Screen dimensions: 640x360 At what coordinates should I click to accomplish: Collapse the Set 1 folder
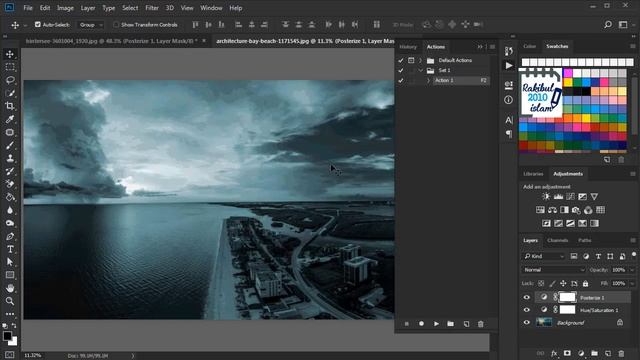(x=420, y=70)
